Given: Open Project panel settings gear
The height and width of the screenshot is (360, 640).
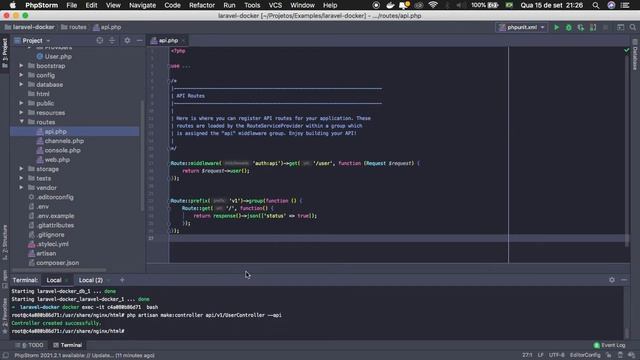Looking at the screenshot, I should tap(127, 40).
